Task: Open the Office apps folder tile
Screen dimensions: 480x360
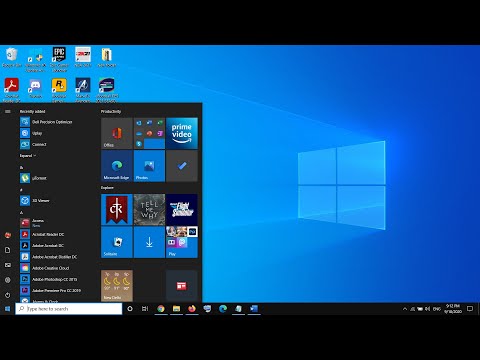Action: point(149,133)
